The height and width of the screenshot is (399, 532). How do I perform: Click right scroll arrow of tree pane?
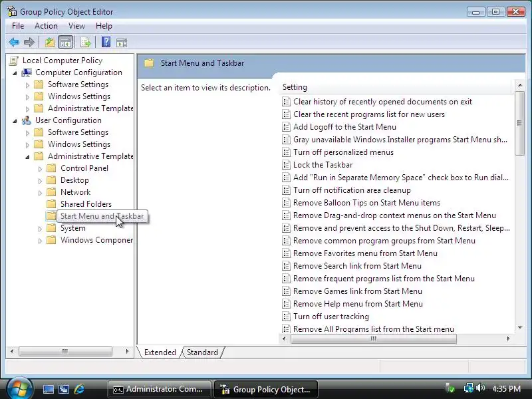(x=127, y=351)
